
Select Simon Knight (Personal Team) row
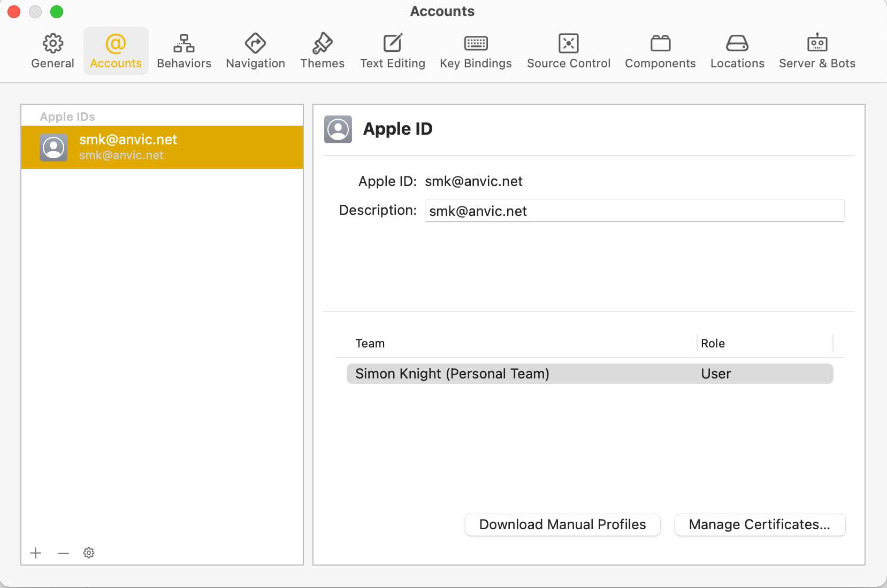click(590, 374)
